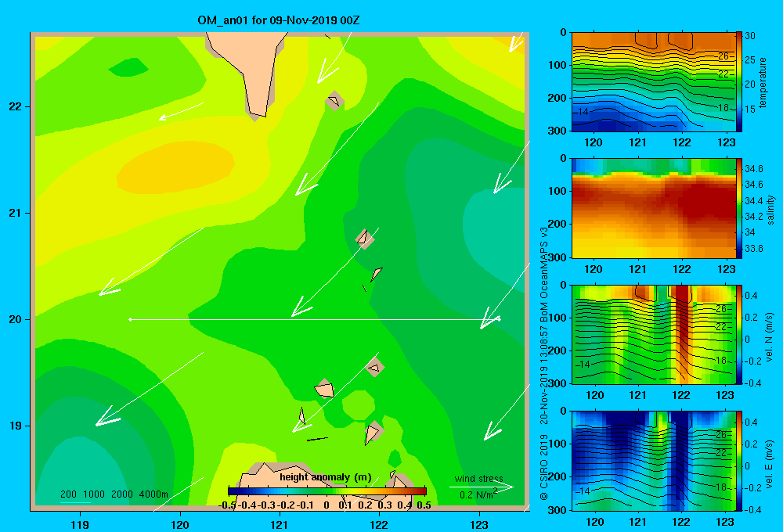Click depth label 100 on the salinity panel
Screen dimensions: 783x532
pos(557,191)
